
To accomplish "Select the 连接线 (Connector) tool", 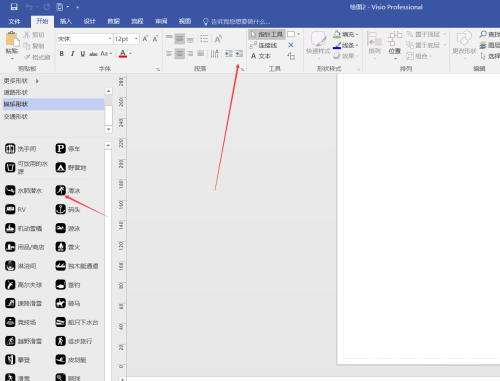I will coord(263,45).
